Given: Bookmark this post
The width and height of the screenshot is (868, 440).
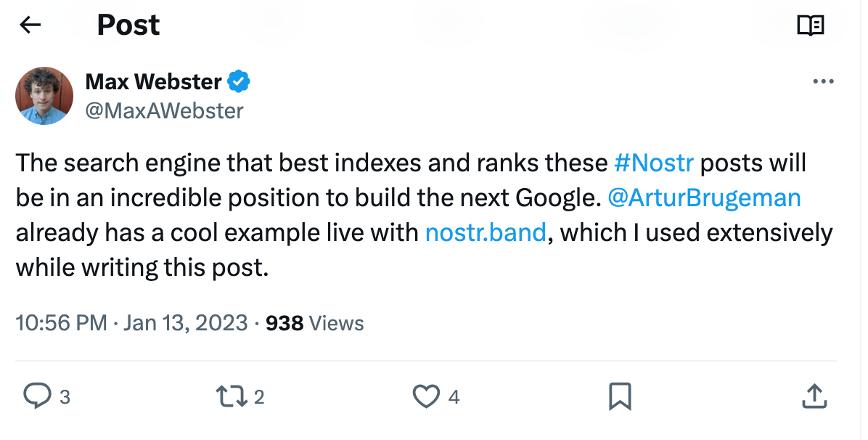Looking at the screenshot, I should tap(619, 396).
